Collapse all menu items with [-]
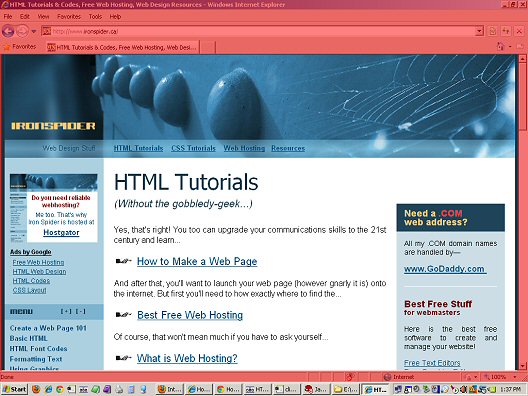This screenshot has height=396, width=528. coord(80,311)
